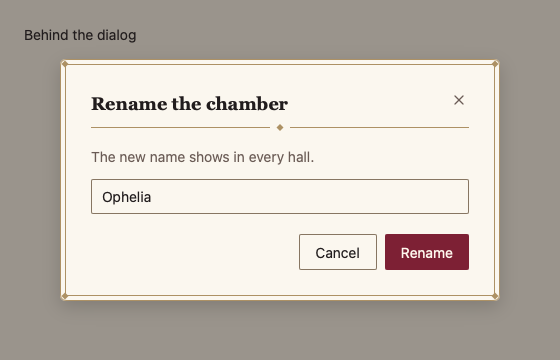
Task: Click the word "Rename" in the dialog heading
Action: pos(129,104)
